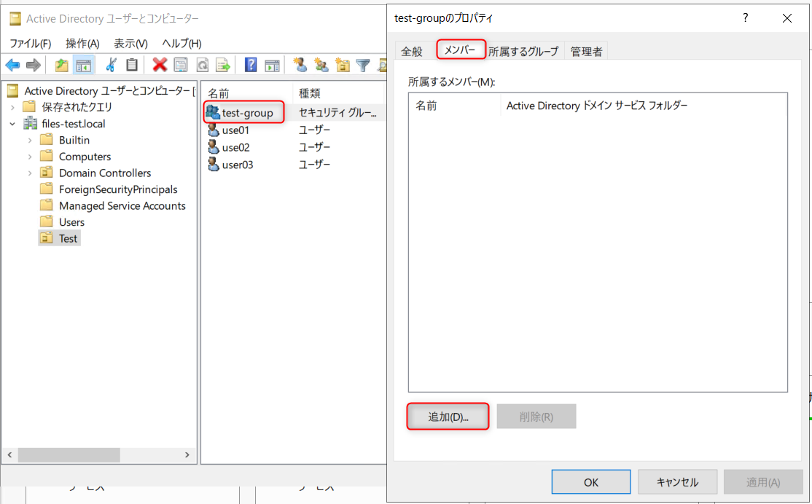
Task: Select the Users folder in tree
Action: tap(71, 222)
